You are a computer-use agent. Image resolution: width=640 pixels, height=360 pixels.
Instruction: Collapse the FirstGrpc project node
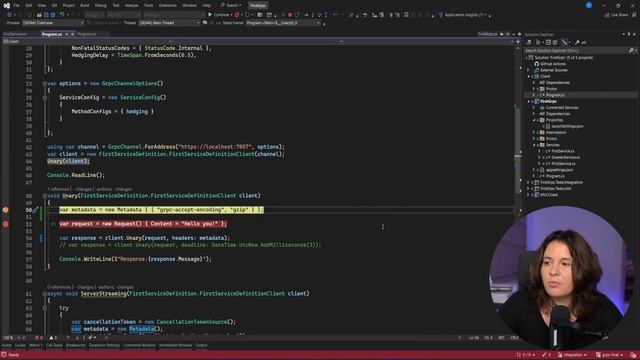pos(528,101)
